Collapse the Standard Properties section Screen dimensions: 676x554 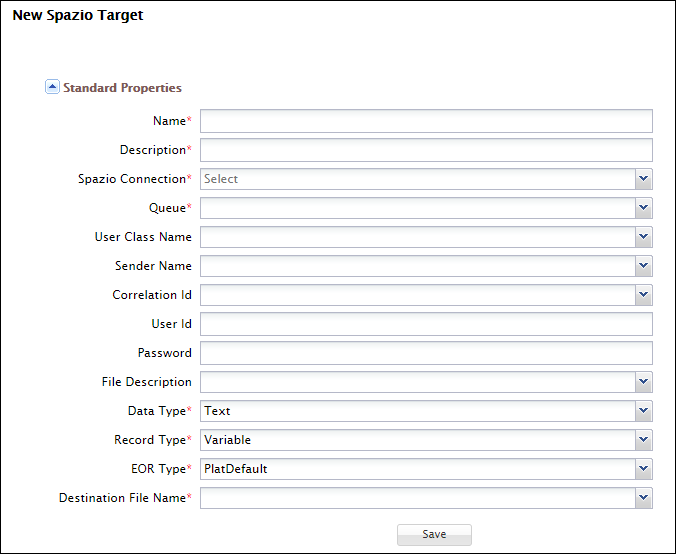52,87
